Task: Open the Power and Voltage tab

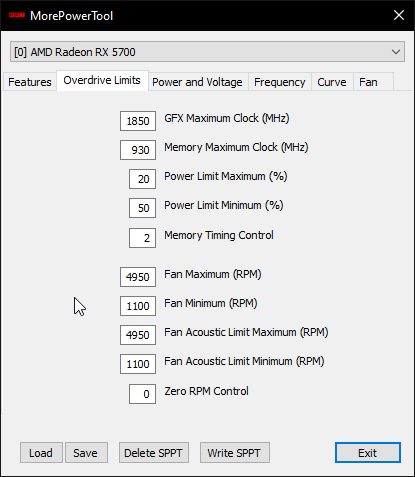Action: coord(197,82)
